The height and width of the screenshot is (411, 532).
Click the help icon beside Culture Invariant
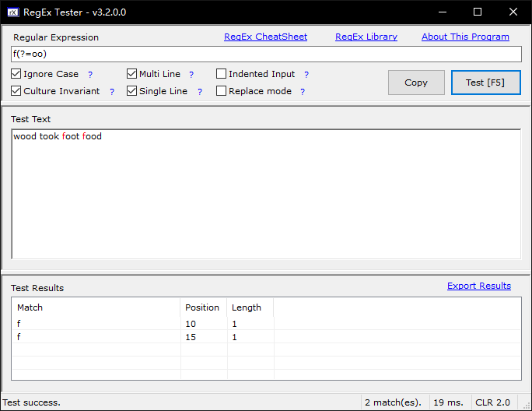pyautogui.click(x=112, y=92)
